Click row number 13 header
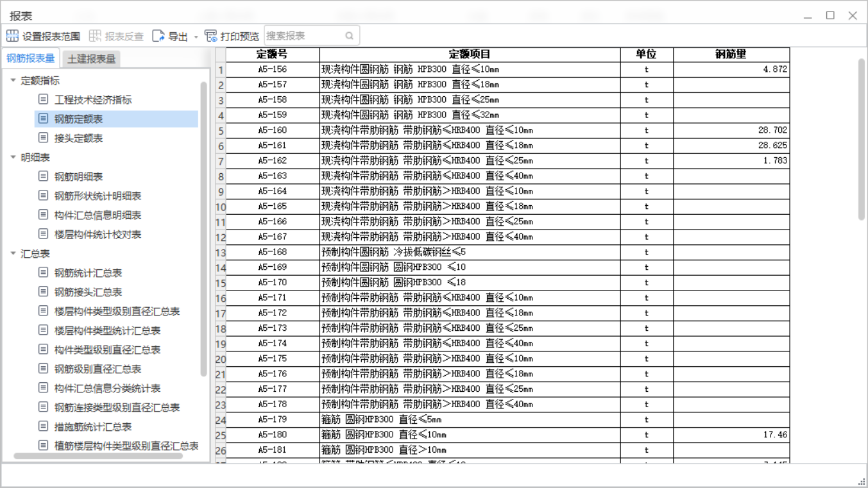This screenshot has width=868, height=488. [221, 253]
